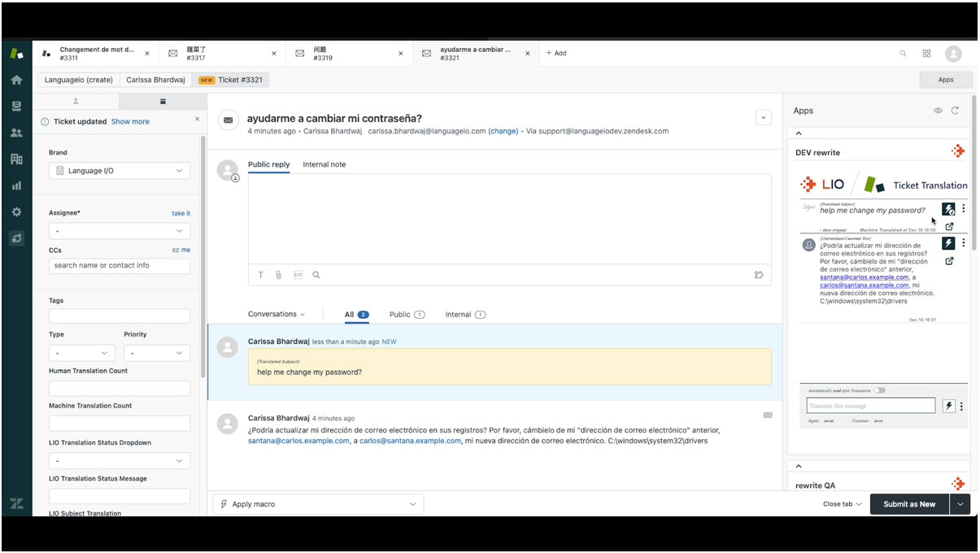The height and width of the screenshot is (553, 980).
Task: Click the search icon in composer toolbar
Action: click(316, 275)
